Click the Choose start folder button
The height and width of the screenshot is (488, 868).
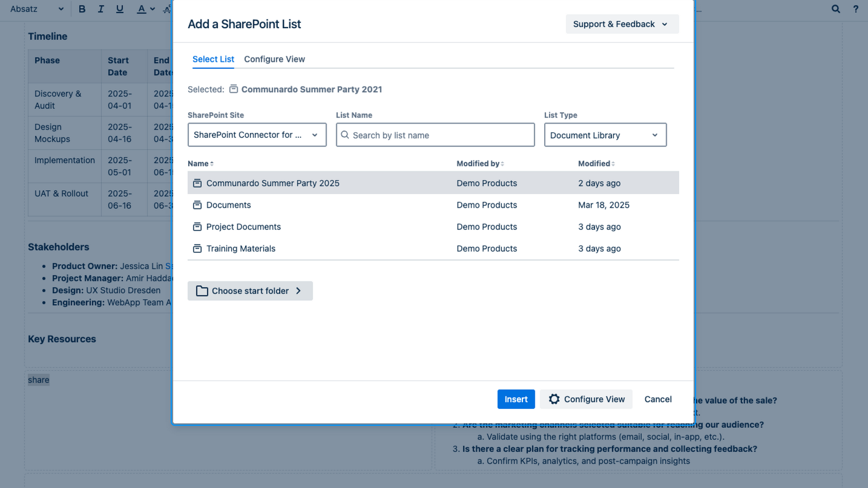[x=250, y=291]
